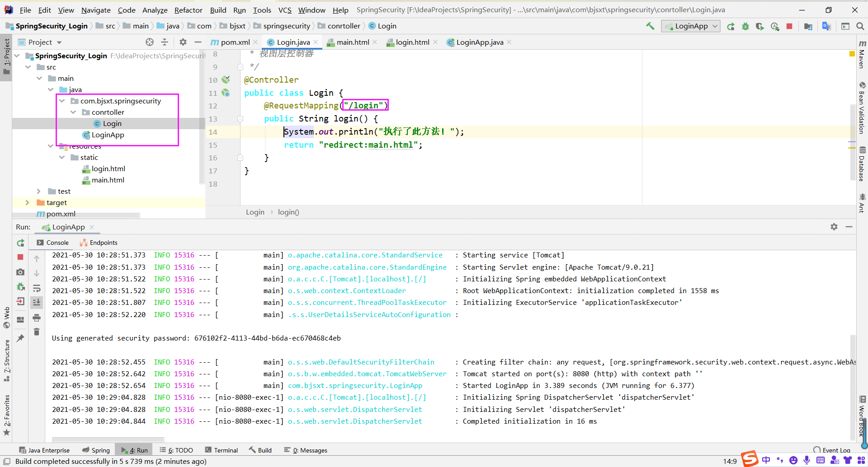Switch to the LoginApp.java tab
This screenshot has height=467, width=868.
[x=479, y=42]
